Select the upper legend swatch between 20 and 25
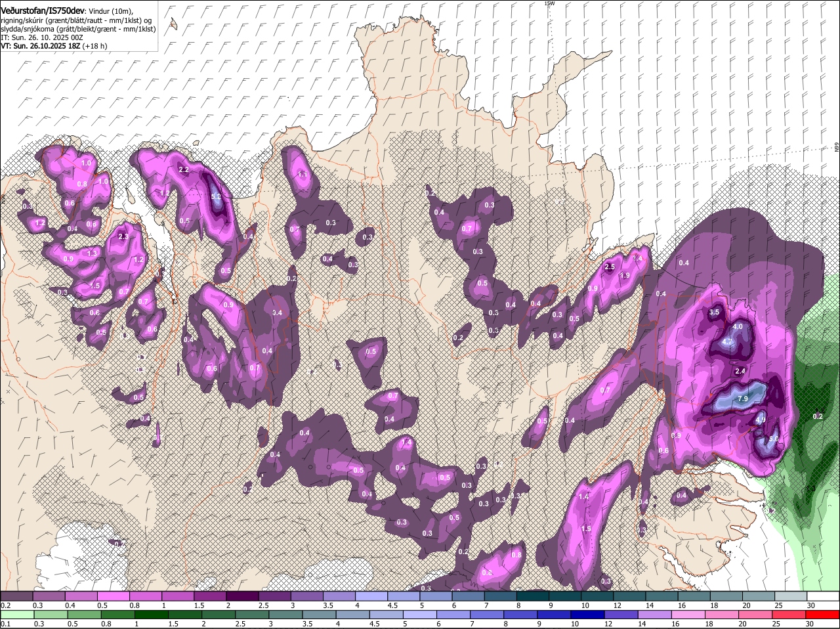The image size is (840, 629). click(x=759, y=596)
